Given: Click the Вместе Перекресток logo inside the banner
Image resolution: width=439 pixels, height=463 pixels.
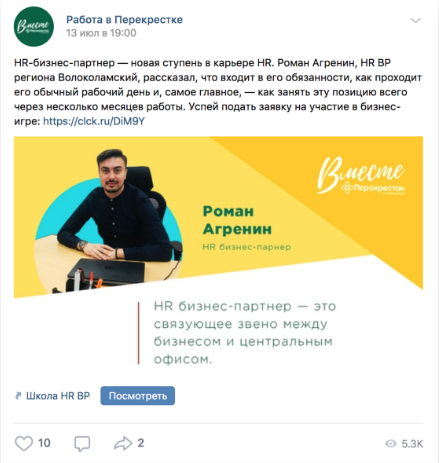Looking at the screenshot, I should pyautogui.click(x=361, y=175).
